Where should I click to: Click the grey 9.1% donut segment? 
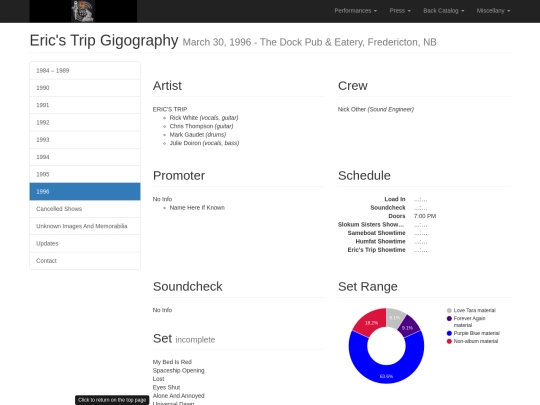coord(395,318)
